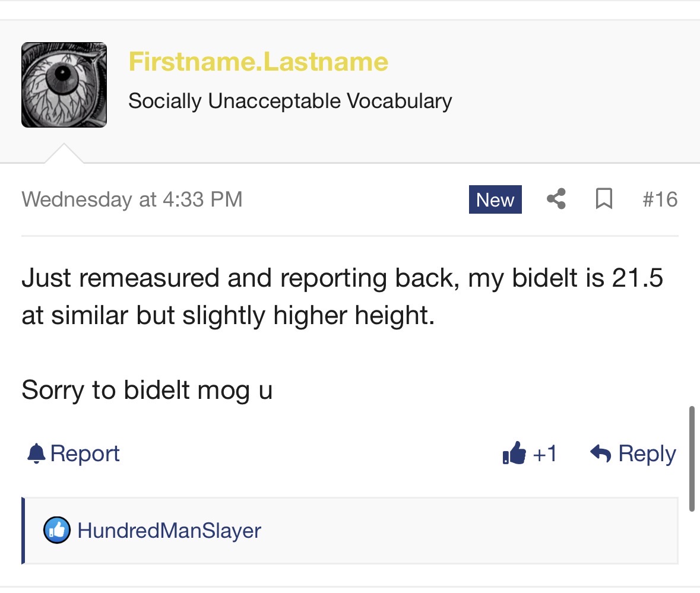700x593 pixels.
Task: Open the Firstname.Lastname user profile link
Action: point(258,62)
